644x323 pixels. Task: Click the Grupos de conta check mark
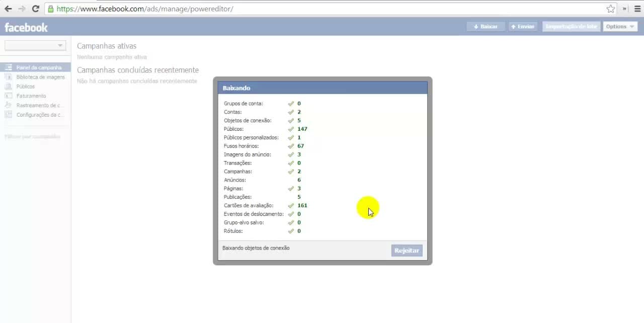click(291, 104)
